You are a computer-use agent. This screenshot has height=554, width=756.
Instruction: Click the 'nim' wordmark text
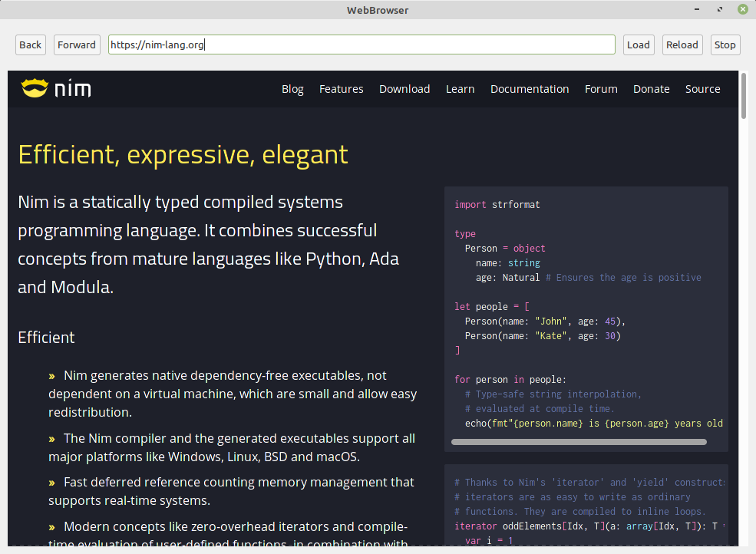(72, 89)
